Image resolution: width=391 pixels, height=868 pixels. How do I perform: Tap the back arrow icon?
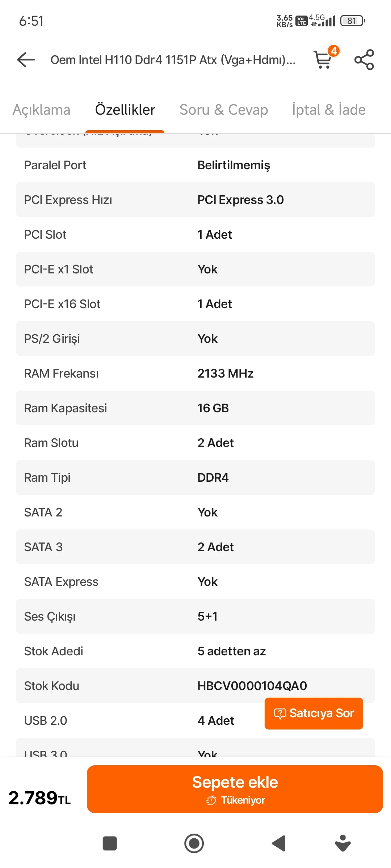pos(26,60)
